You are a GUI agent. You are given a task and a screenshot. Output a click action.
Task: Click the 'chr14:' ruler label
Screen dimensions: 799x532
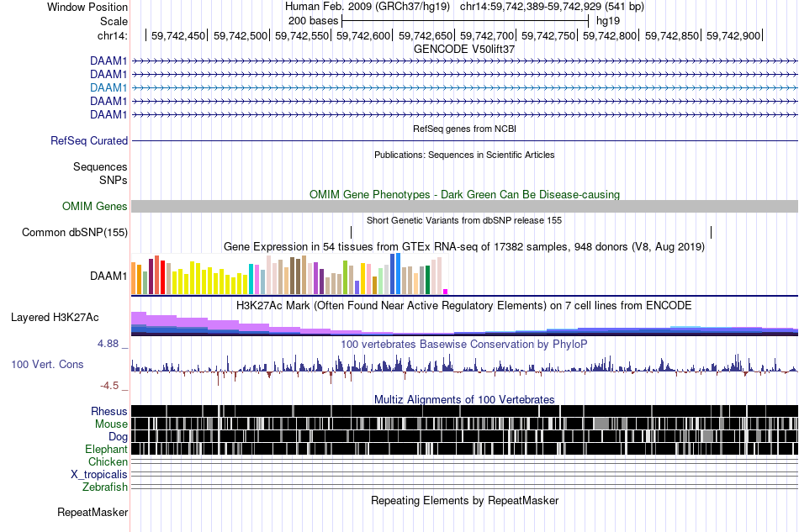point(113,35)
